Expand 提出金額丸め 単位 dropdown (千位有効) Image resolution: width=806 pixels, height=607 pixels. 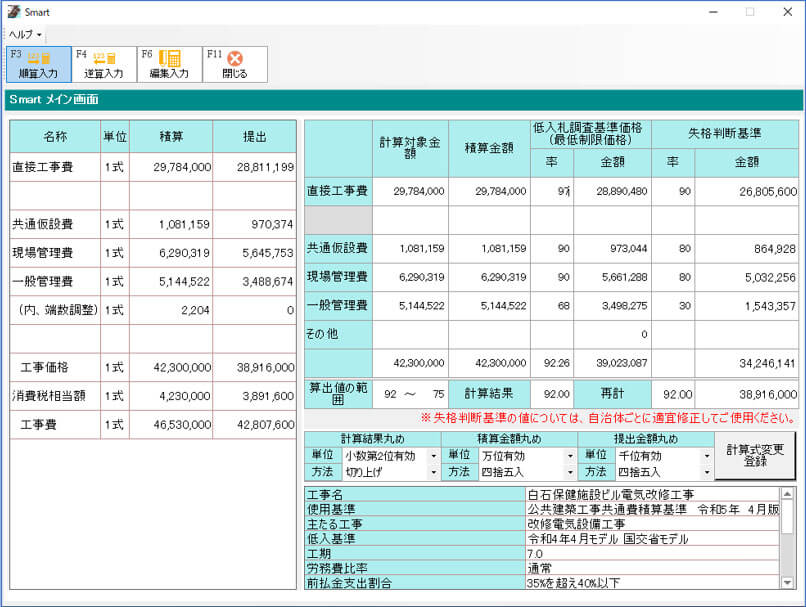[x=706, y=456]
